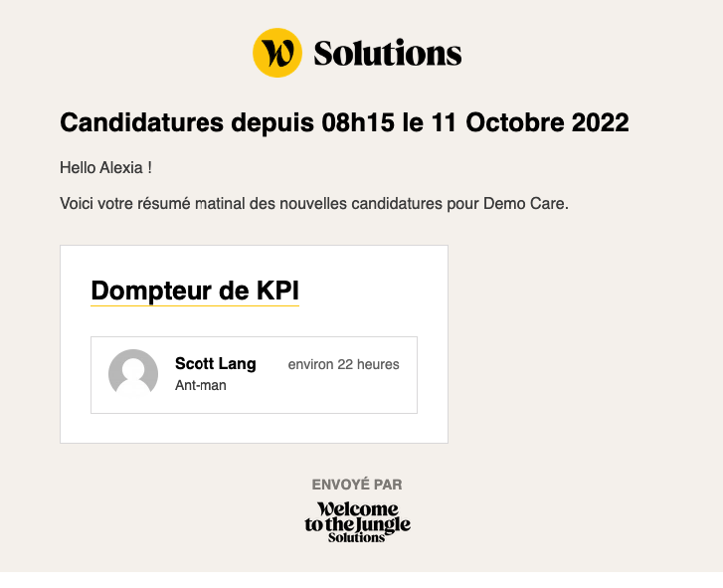
Task: Click small Solutions text under footer logo
Action: pos(356,537)
